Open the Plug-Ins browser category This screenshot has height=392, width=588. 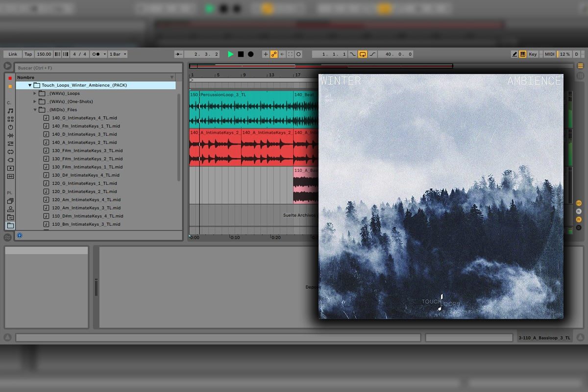[x=10, y=160]
